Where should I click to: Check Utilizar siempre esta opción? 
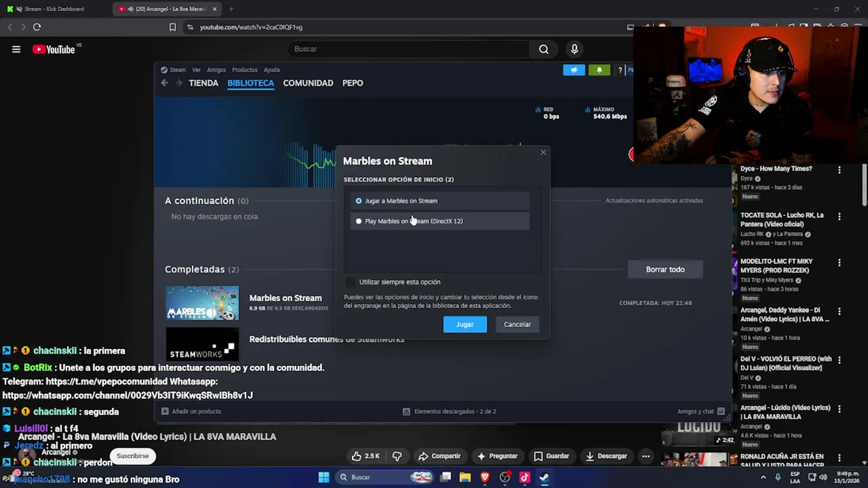coord(351,282)
